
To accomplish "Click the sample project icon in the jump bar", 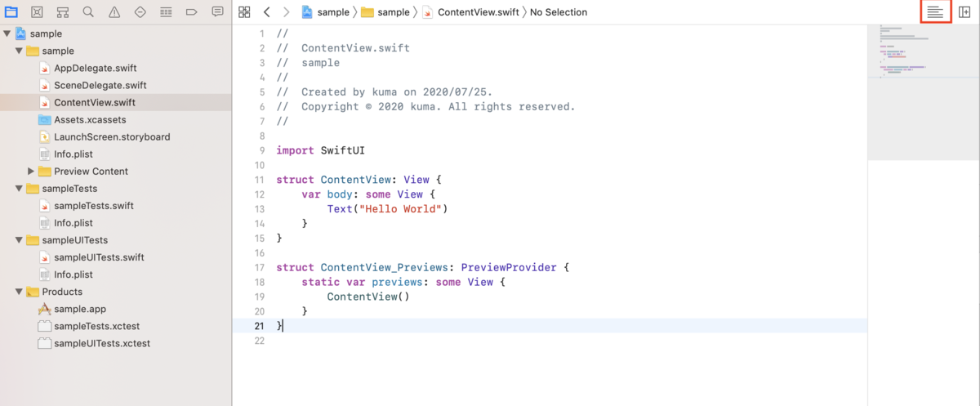I will [307, 12].
